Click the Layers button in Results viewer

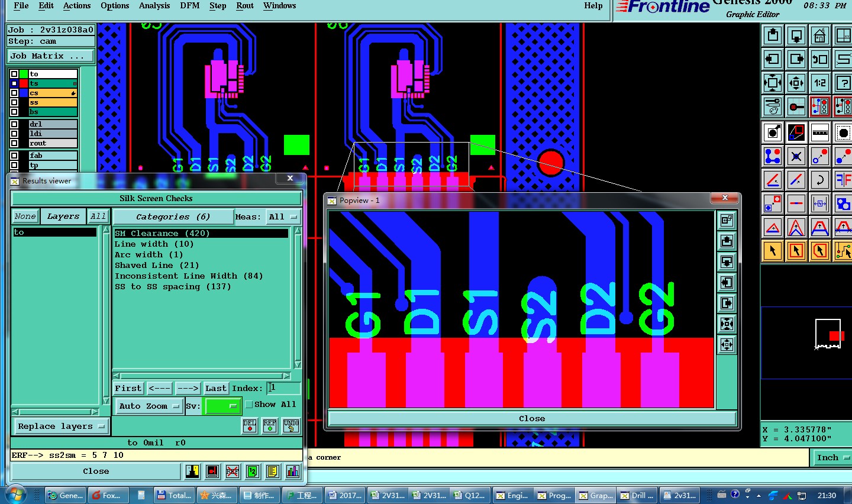[x=63, y=217]
